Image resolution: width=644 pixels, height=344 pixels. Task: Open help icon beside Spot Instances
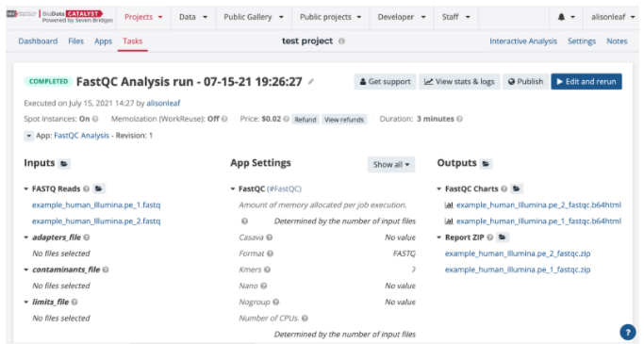coord(95,119)
